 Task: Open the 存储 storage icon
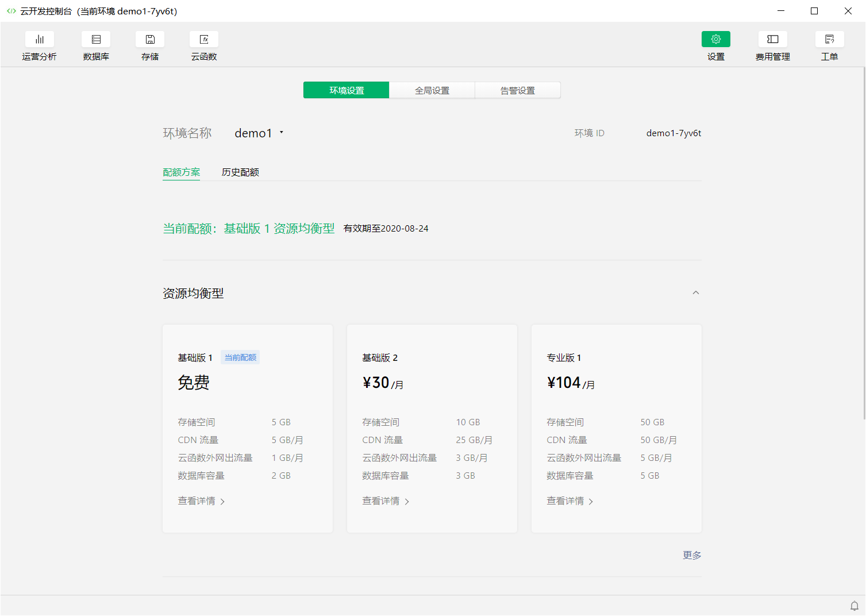pyautogui.click(x=150, y=39)
